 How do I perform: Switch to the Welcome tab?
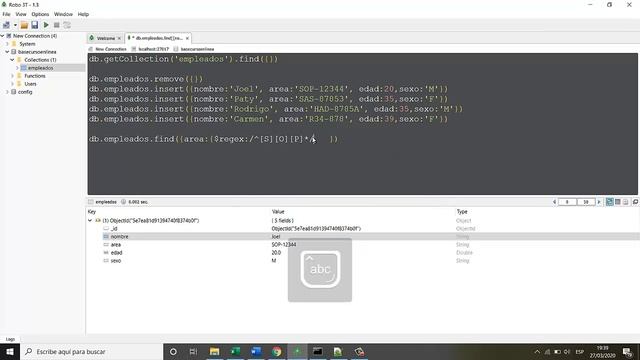(x=105, y=38)
